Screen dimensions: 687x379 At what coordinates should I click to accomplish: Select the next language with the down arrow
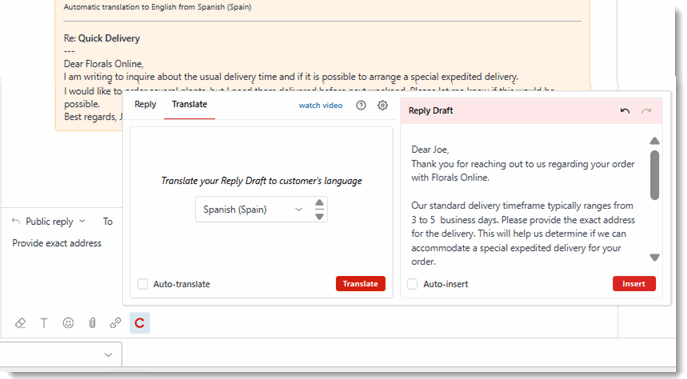point(319,216)
